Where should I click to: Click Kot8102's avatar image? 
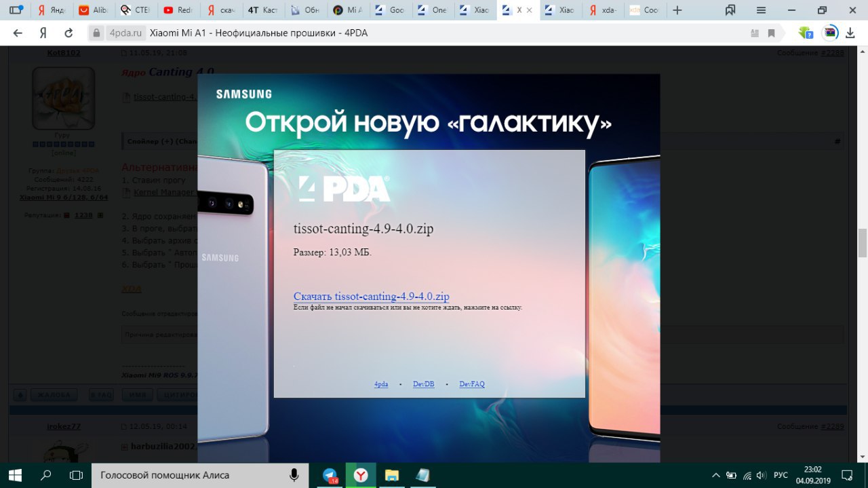[63, 98]
